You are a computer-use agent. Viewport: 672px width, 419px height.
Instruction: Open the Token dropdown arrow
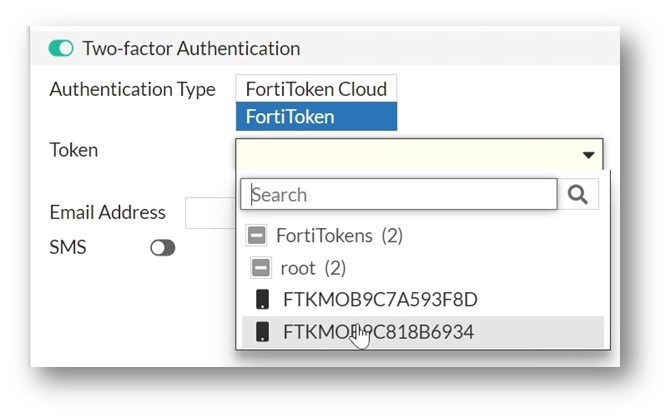(x=588, y=155)
